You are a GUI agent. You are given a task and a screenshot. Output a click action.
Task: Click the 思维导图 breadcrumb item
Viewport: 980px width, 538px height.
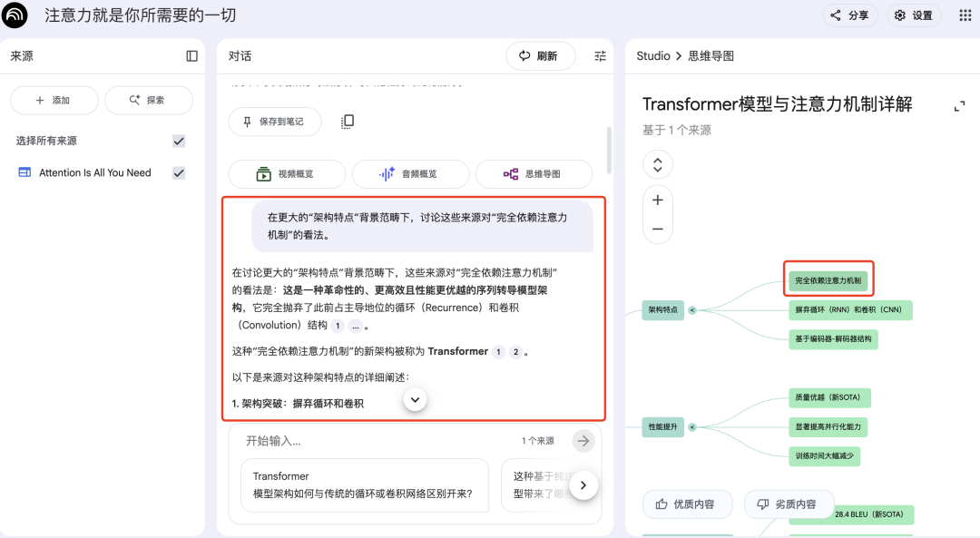[x=711, y=56]
